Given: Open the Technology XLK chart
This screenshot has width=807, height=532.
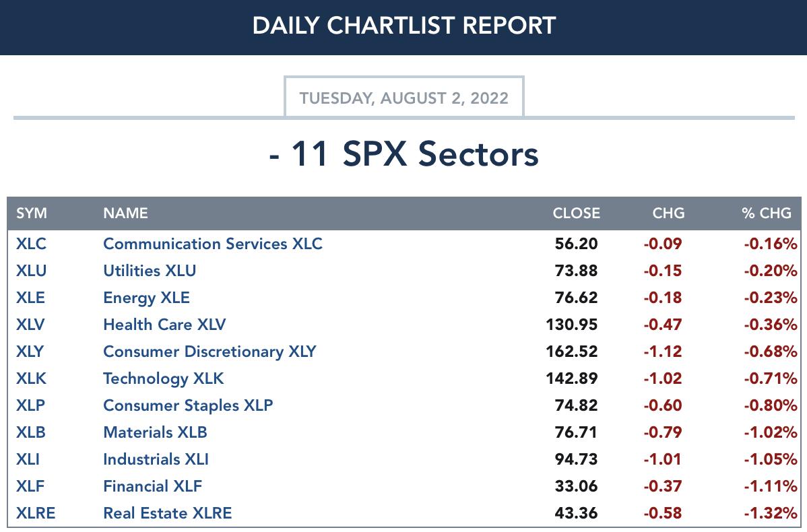Looking at the screenshot, I should click(x=163, y=378).
